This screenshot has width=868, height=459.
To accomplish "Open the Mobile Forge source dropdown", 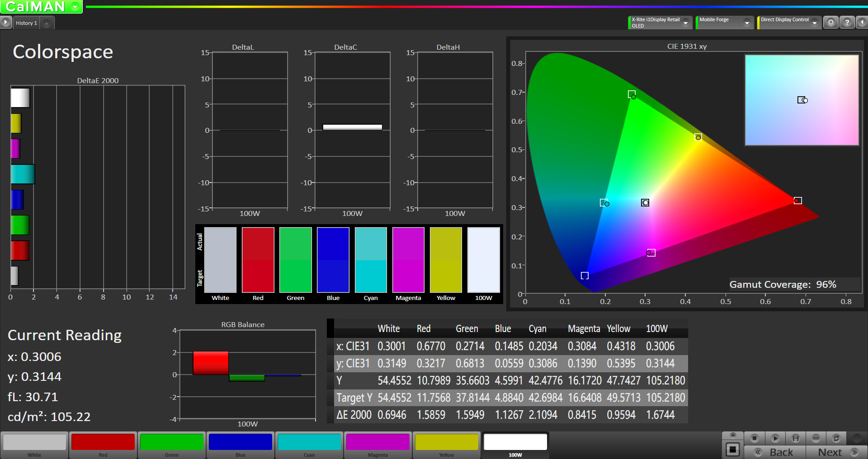I will pos(747,23).
